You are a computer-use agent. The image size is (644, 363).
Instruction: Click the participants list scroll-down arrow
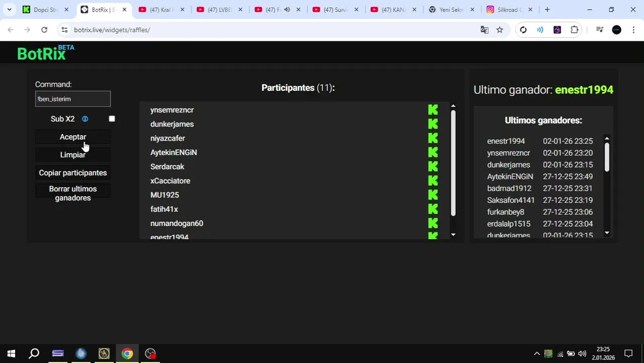pos(453,235)
